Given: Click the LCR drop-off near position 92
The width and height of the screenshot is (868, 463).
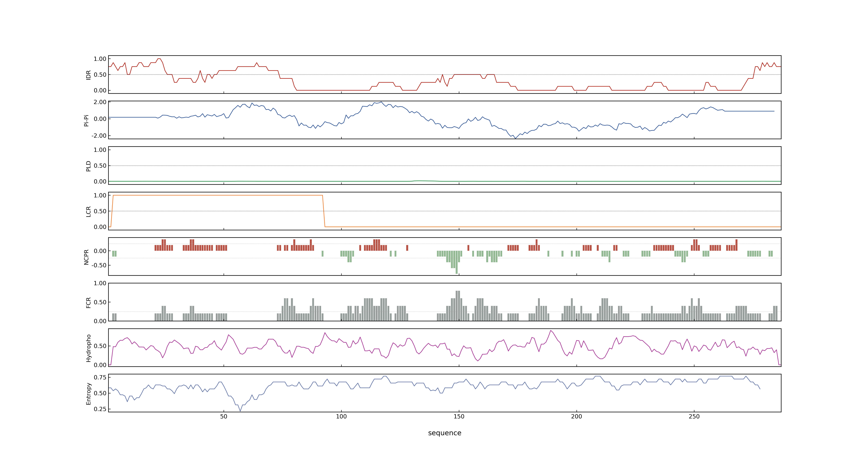Looking at the screenshot, I should [x=324, y=211].
